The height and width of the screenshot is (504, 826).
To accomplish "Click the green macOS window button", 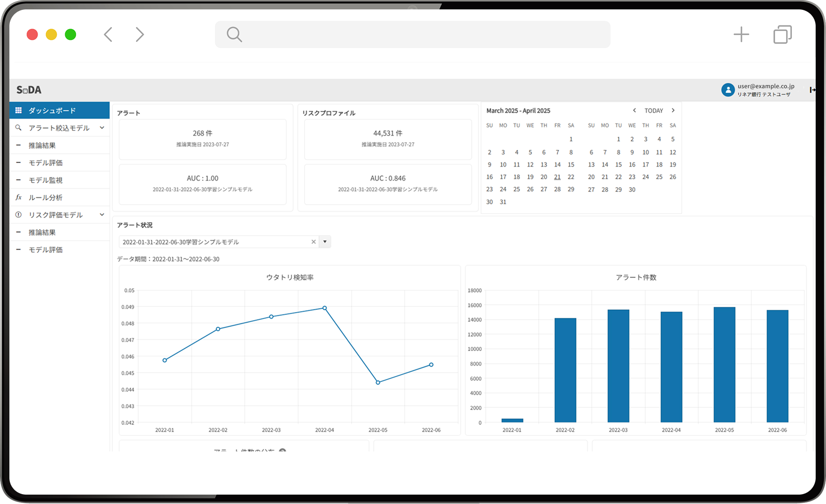I will [x=70, y=34].
